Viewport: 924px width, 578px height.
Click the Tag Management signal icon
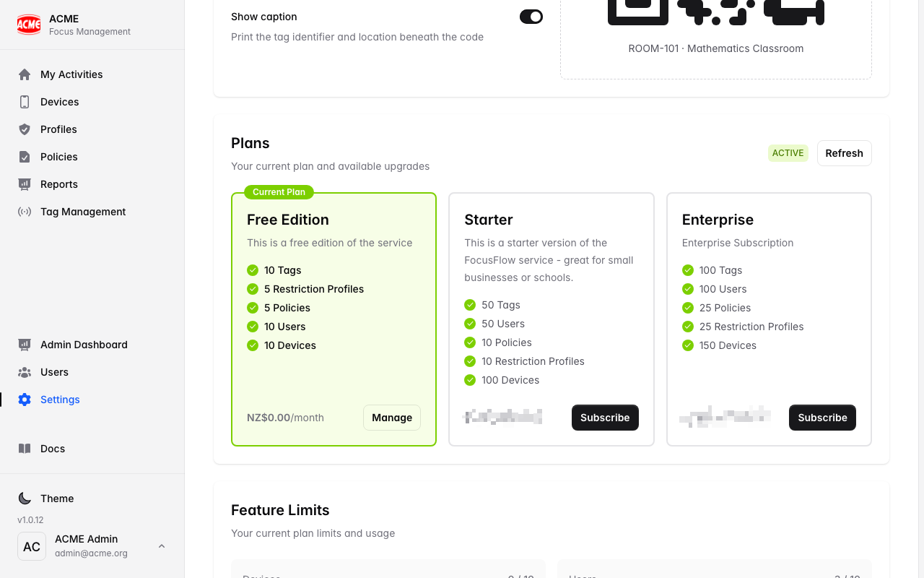tap(25, 212)
